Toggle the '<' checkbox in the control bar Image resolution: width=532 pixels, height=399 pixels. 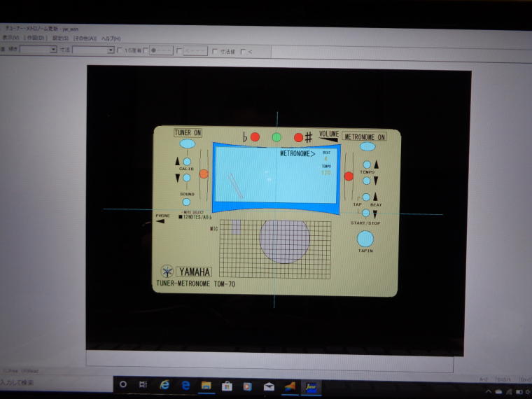pos(243,52)
